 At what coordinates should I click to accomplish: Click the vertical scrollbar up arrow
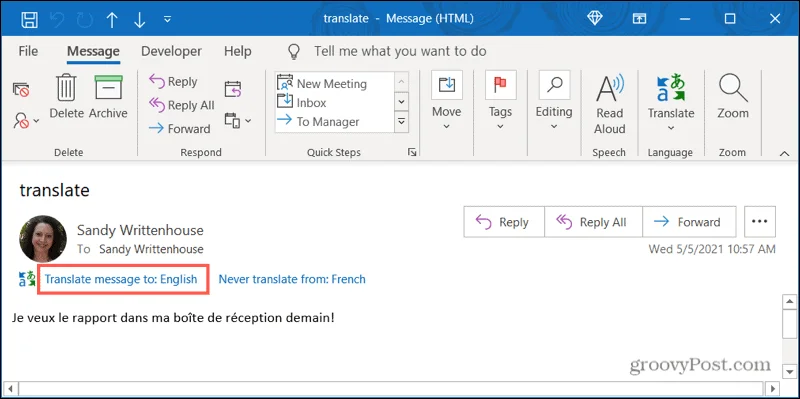coord(789,302)
